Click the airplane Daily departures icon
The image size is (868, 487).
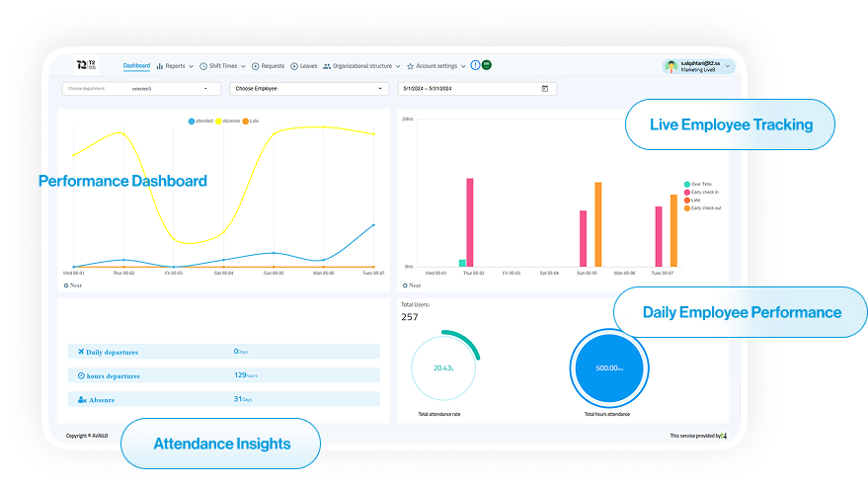pyautogui.click(x=81, y=352)
